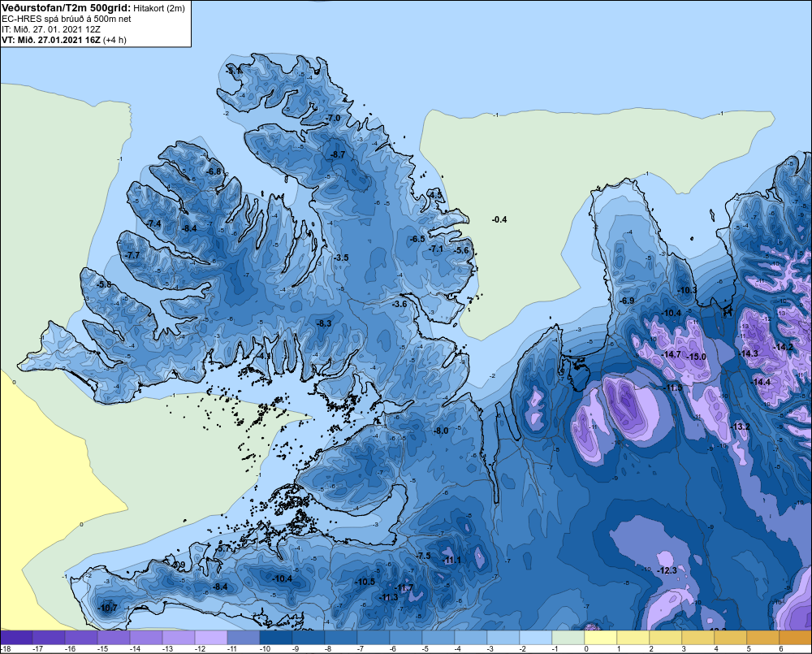Click the "EC-HRES spá brúuð á 500m net" line
The image size is (812, 654).
tap(67, 19)
